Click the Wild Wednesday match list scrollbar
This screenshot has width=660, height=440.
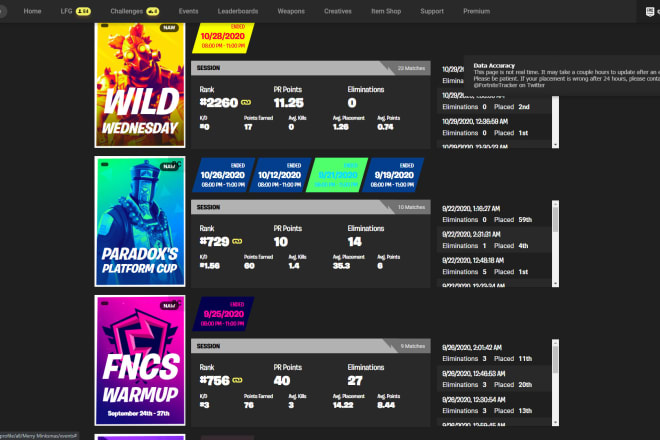[x=556, y=120]
